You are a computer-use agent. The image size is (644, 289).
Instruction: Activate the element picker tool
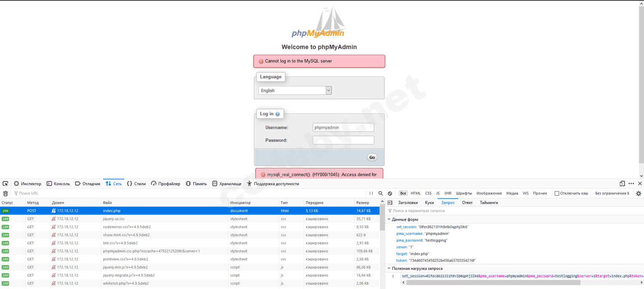coord(5,184)
